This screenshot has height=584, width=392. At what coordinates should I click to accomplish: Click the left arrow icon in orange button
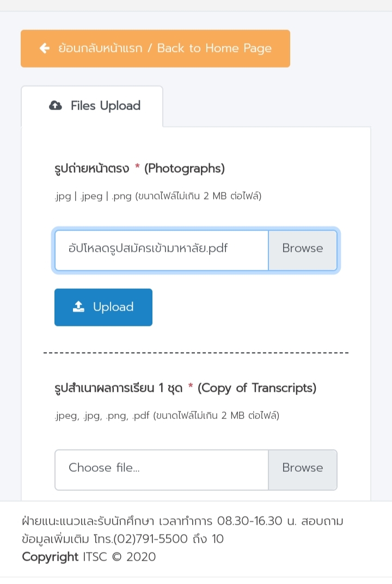pos(45,48)
